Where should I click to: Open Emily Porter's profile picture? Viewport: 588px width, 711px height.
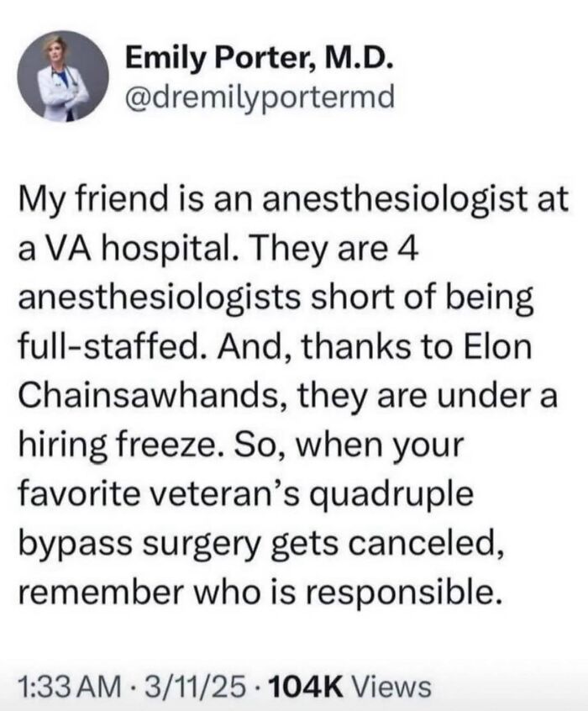coord(63,76)
